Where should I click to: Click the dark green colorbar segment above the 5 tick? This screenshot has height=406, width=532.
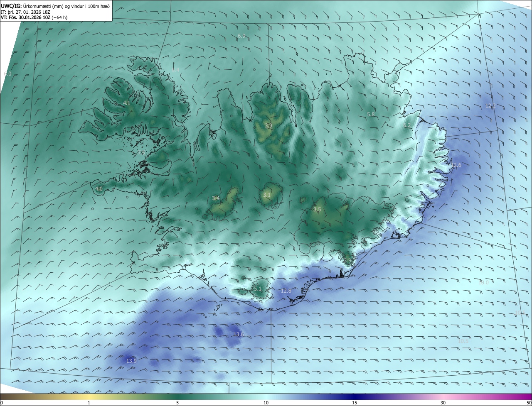point(177,397)
